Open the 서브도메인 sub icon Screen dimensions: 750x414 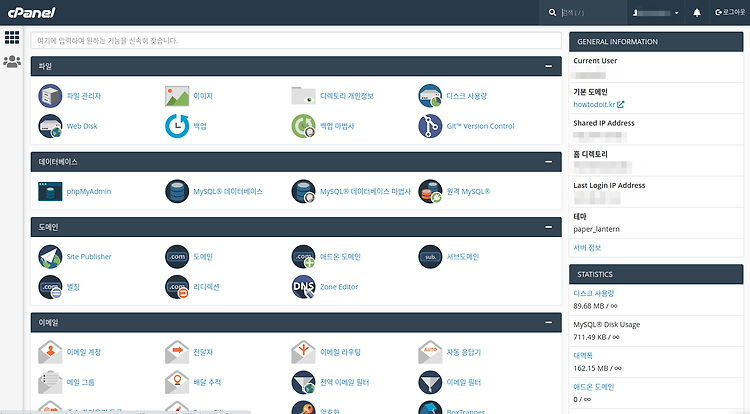point(430,257)
